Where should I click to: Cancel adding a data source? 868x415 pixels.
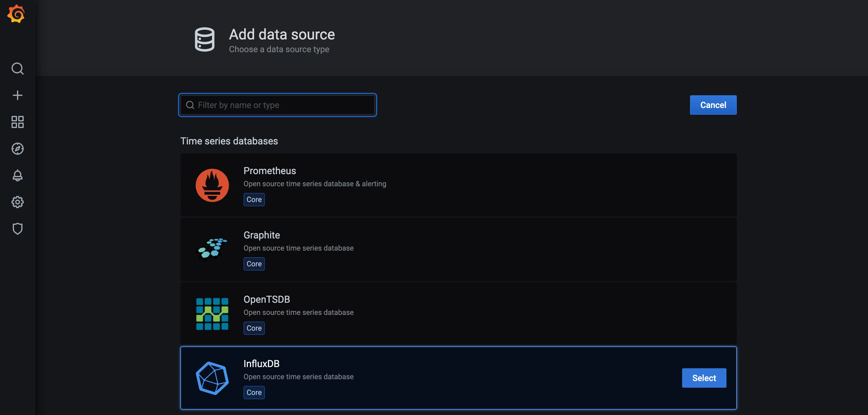point(713,105)
